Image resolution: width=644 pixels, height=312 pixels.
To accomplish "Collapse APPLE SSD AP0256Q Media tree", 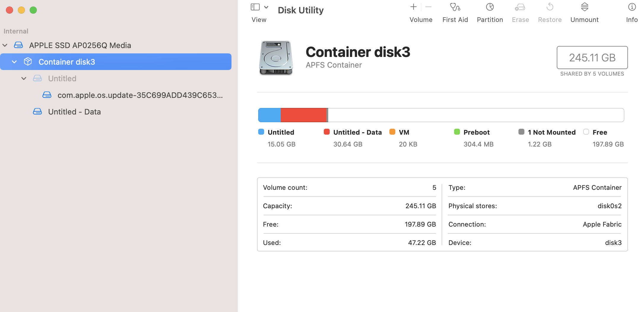I will 5,45.
